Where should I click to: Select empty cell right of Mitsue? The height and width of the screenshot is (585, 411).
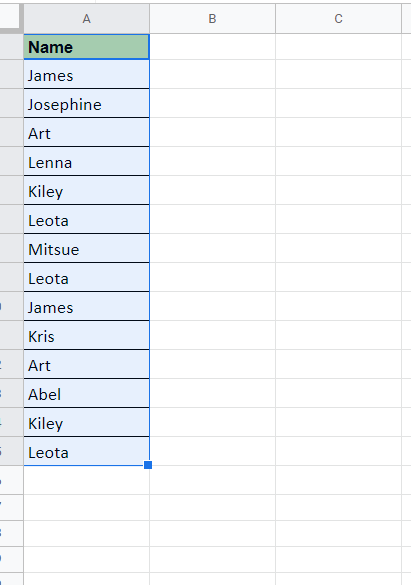(212, 248)
